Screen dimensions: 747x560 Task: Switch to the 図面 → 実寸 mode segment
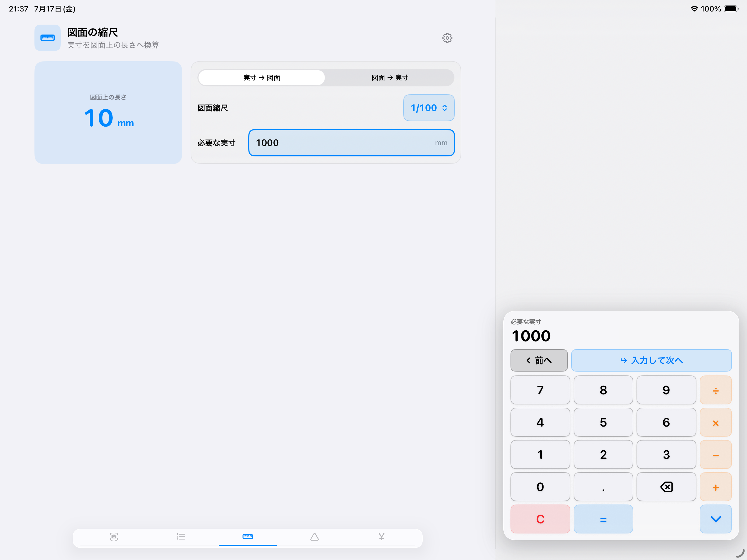click(390, 78)
